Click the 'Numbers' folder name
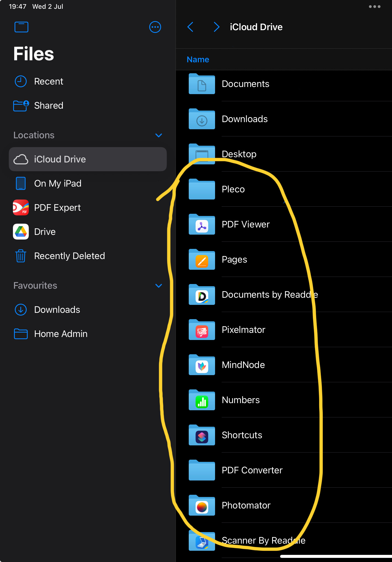 tap(241, 400)
